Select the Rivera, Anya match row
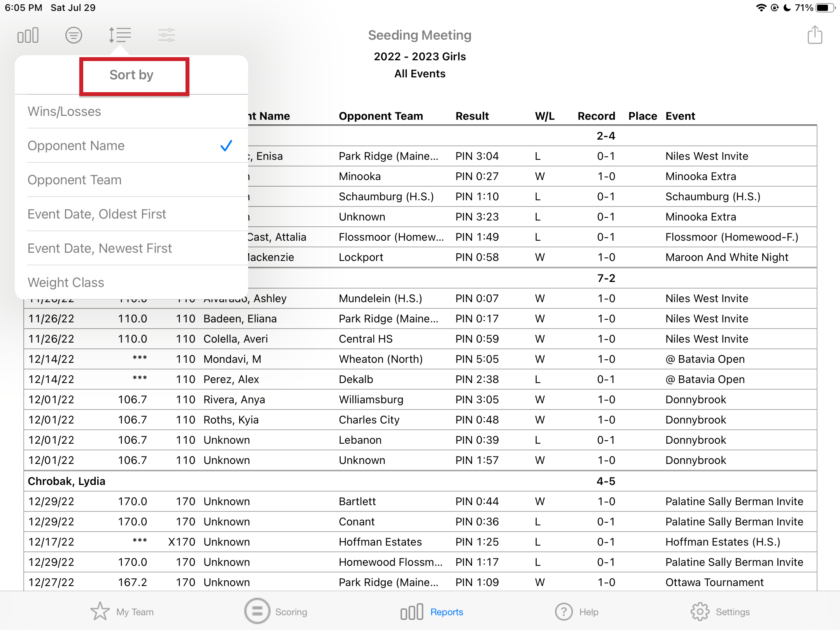Screen dimensions: 840x630 (x=420, y=399)
